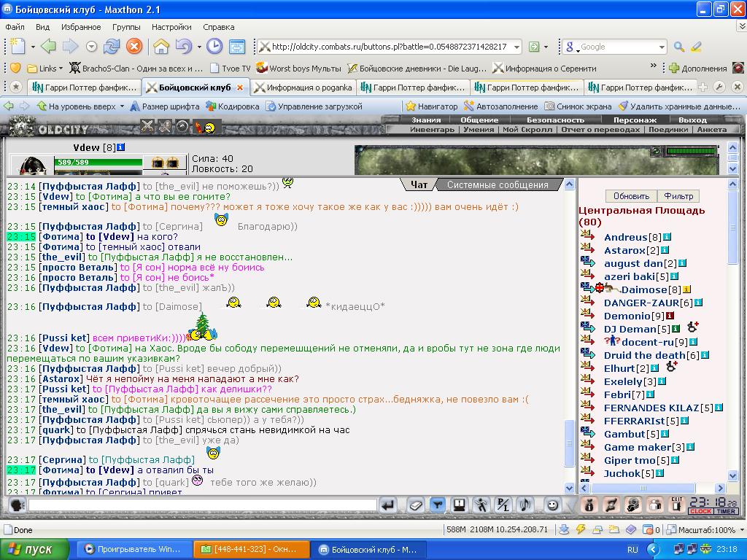Open the history clock icon
Image resolution: width=747 pixels, height=560 pixels.
[x=214, y=46]
